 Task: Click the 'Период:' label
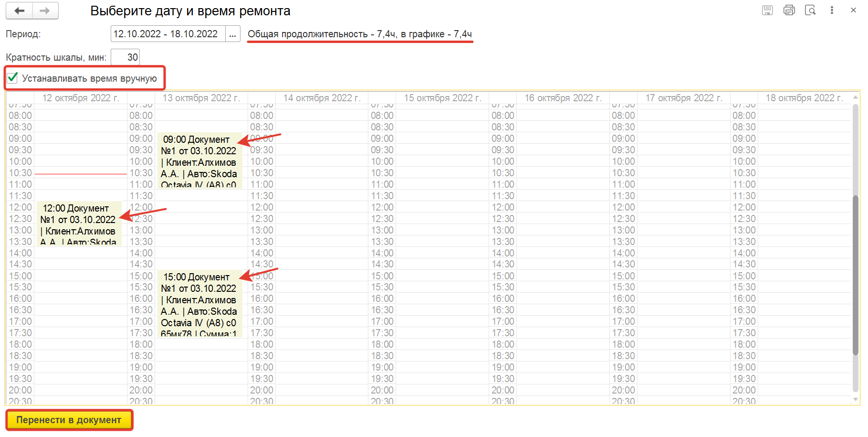click(x=23, y=34)
